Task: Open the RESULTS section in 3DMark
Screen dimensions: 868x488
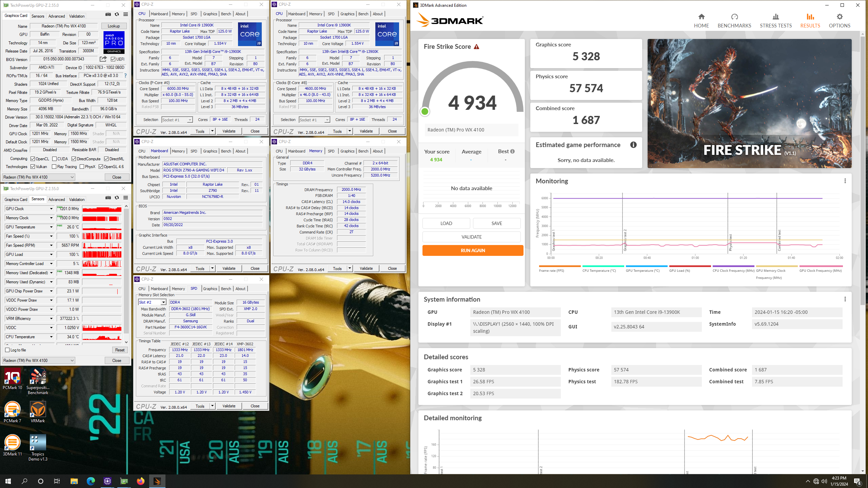Action: tap(810, 21)
